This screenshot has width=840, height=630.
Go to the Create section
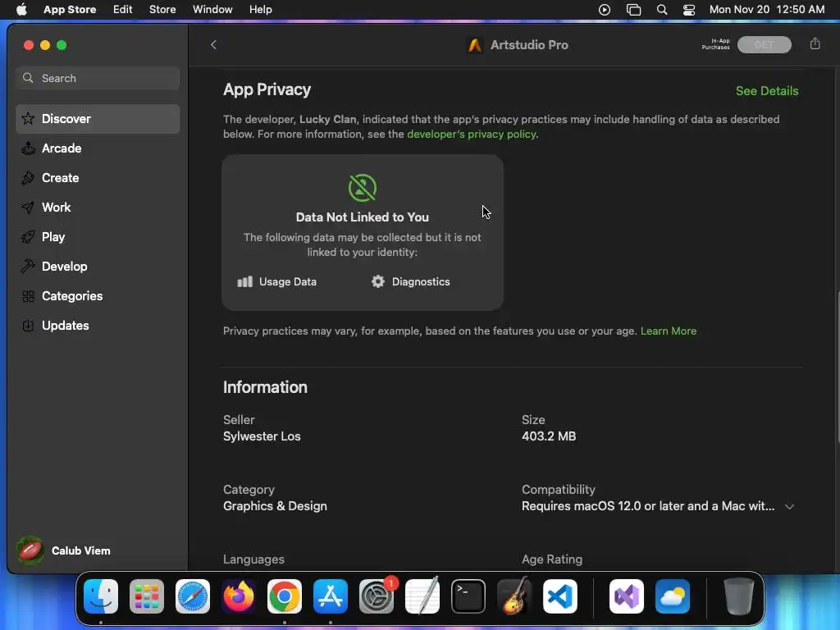point(98,178)
